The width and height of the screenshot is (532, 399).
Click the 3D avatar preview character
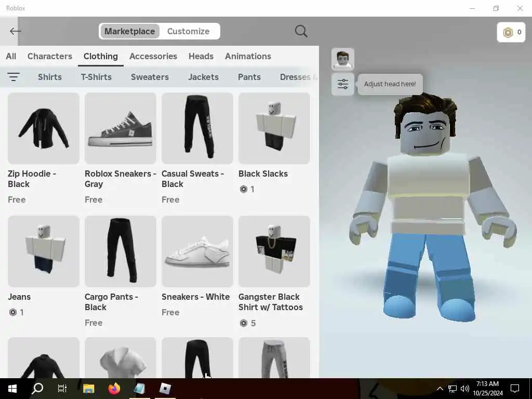click(433, 207)
